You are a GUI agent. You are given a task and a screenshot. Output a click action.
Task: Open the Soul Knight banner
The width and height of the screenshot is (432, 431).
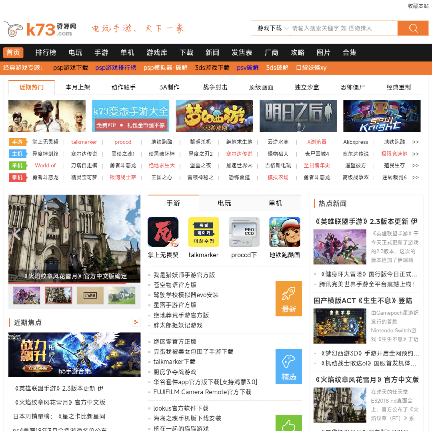coord(382,116)
